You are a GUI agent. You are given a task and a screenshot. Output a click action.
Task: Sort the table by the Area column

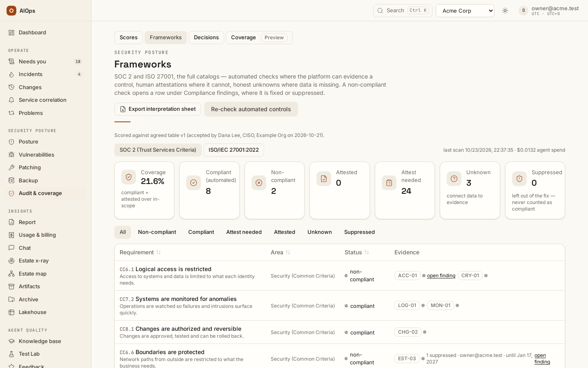click(x=288, y=252)
